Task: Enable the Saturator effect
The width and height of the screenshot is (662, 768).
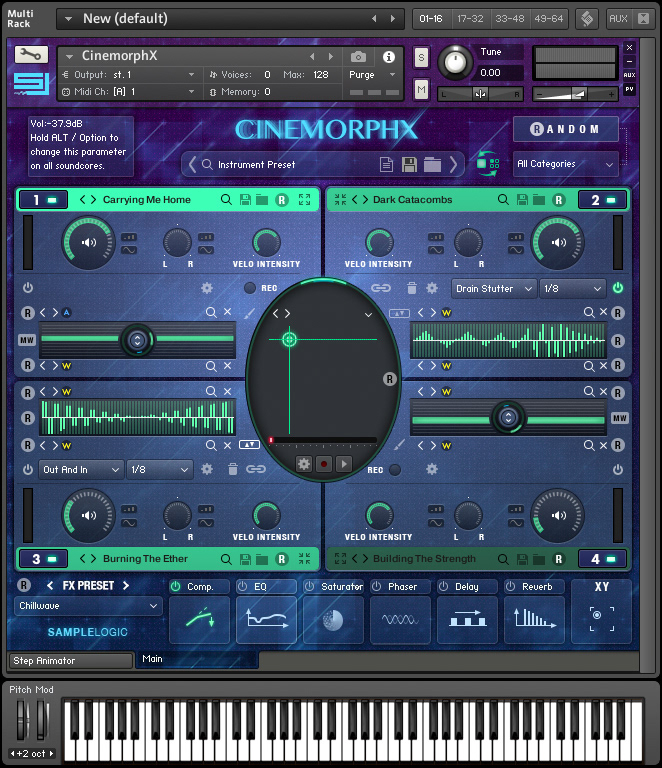Action: click(309, 586)
